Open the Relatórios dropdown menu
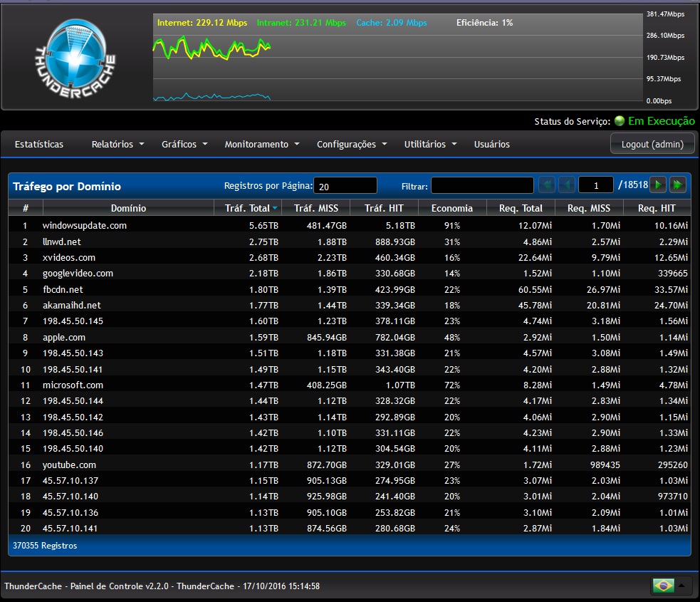 coord(117,144)
